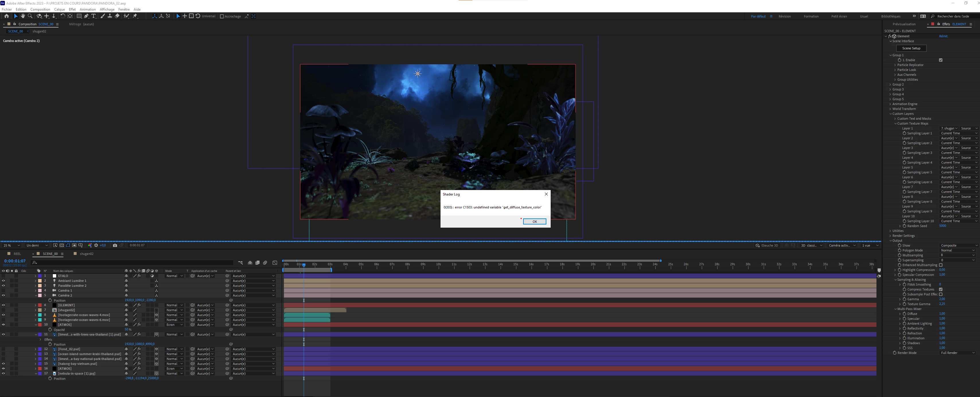Select the Pen tool
980x397 pixels.
[86, 16]
